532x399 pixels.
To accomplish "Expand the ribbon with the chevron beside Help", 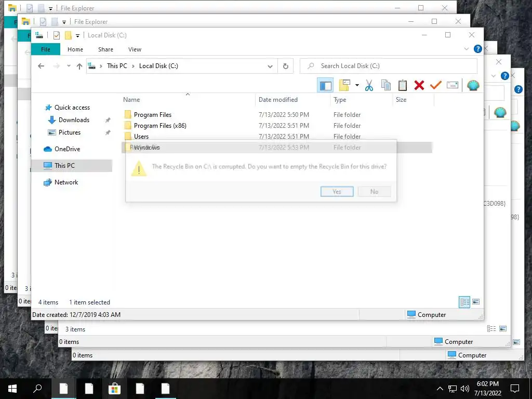I will pyautogui.click(x=467, y=49).
